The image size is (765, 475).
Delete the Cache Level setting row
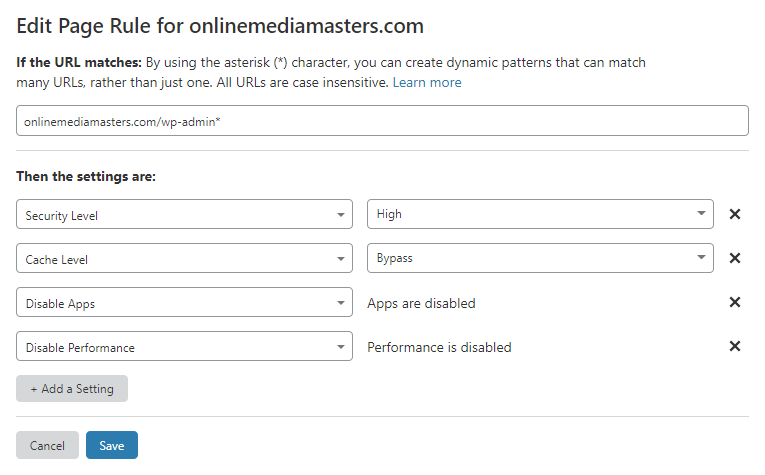[734, 258]
